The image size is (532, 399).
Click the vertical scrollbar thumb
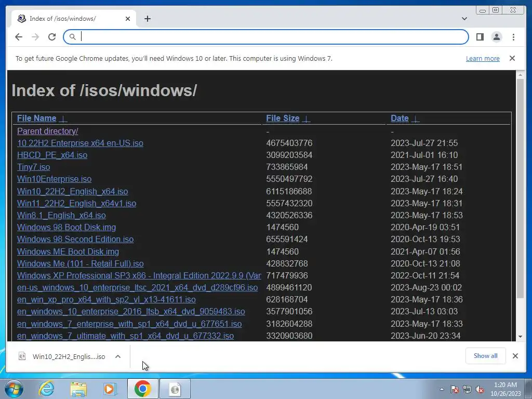(x=520, y=188)
